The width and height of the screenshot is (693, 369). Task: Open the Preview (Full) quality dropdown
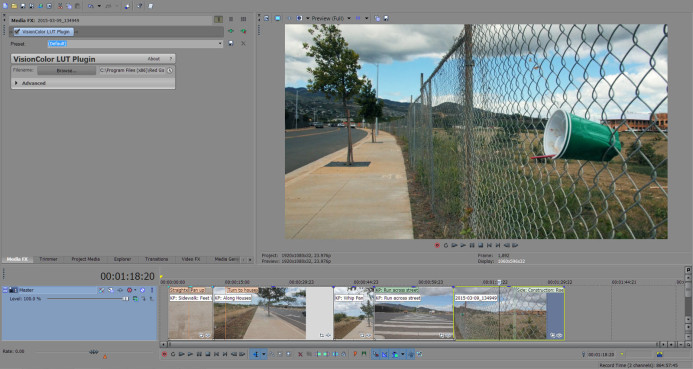click(x=331, y=18)
